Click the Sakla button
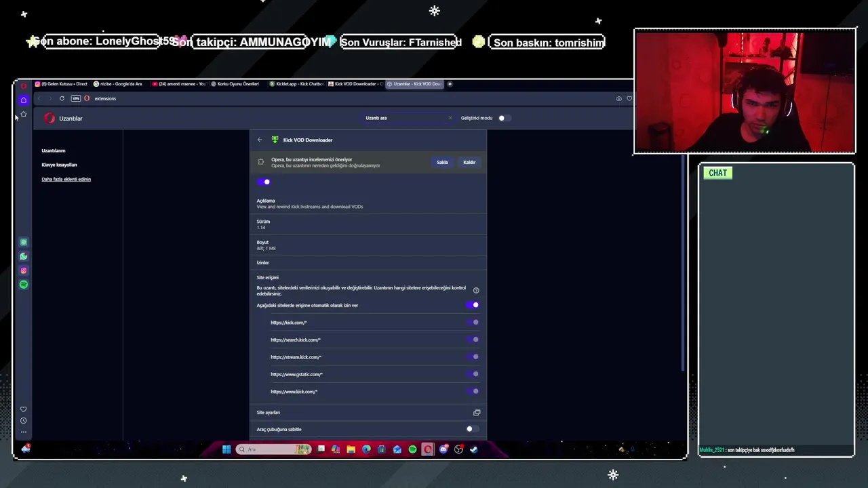 point(442,162)
